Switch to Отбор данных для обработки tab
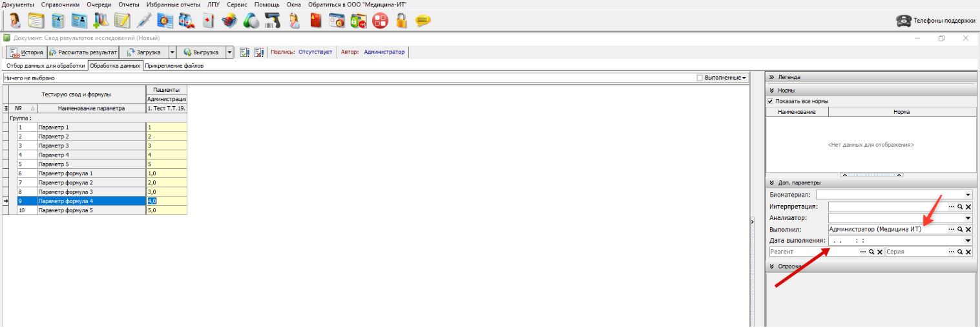 [x=45, y=66]
